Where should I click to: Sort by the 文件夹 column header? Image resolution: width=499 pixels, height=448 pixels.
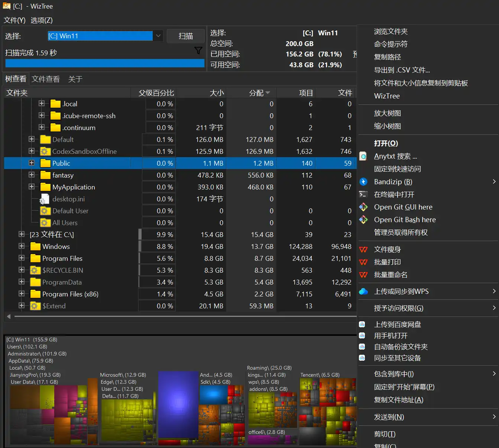(x=67, y=93)
